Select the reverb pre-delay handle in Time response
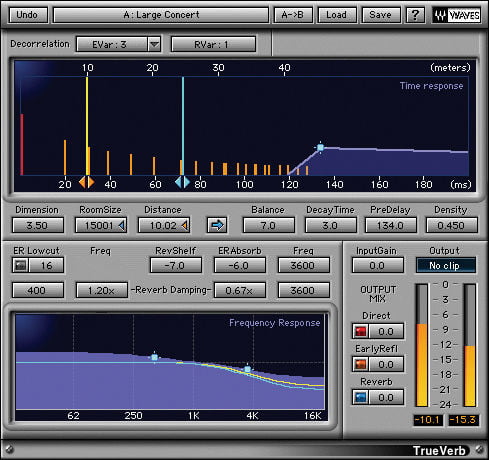This screenshot has height=460, width=489. [320, 147]
